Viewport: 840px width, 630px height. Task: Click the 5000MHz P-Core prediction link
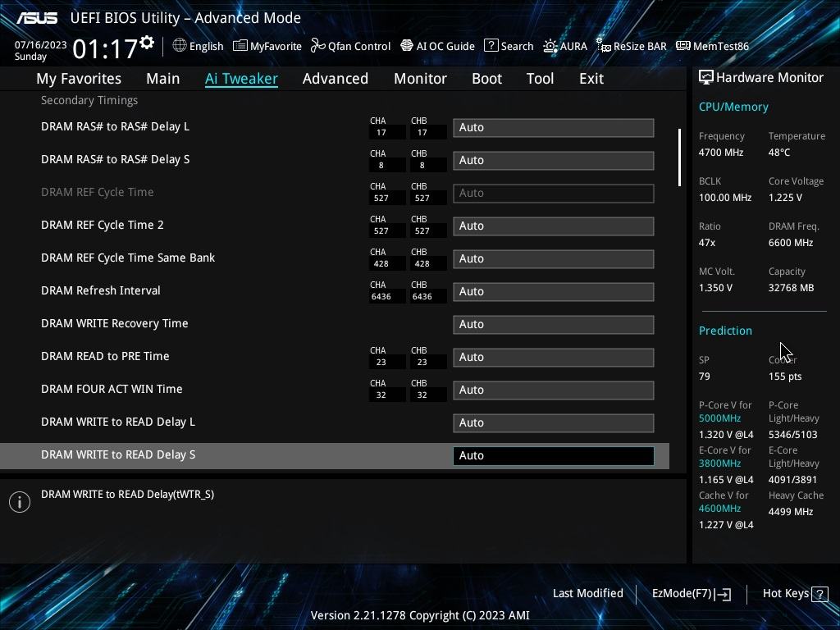coord(719,418)
